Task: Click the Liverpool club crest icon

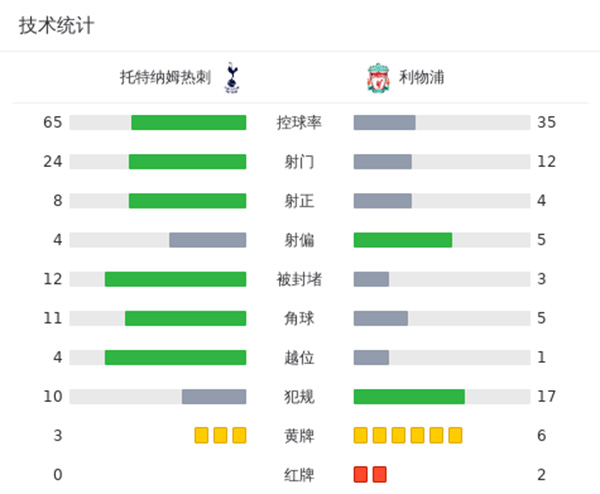Action: click(376, 78)
